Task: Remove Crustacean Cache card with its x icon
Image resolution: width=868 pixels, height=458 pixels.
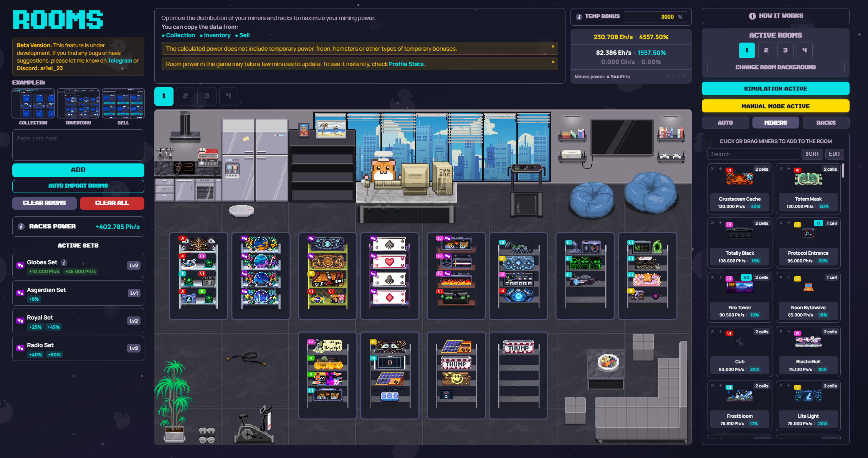Action: (713, 169)
